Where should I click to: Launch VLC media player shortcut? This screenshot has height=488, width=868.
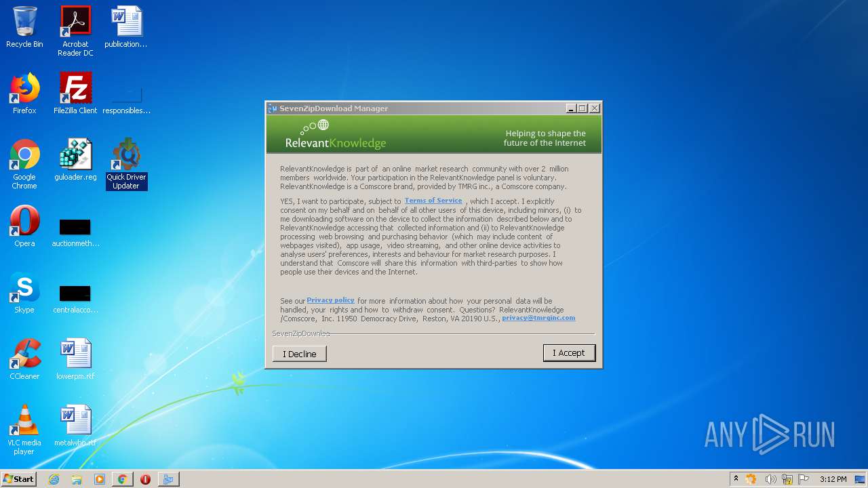pyautogui.click(x=24, y=430)
